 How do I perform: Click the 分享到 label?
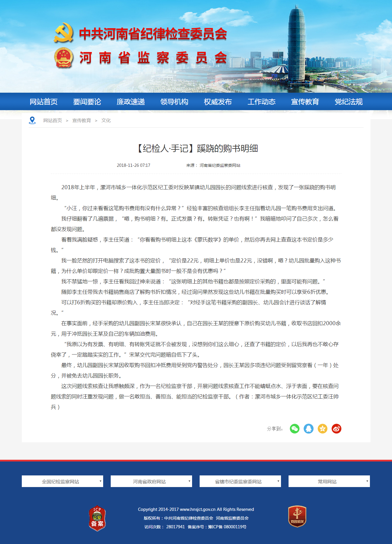[275, 429]
